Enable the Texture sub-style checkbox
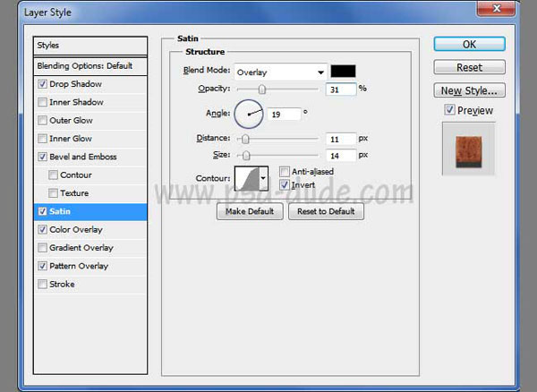537x392 pixels. [53, 193]
